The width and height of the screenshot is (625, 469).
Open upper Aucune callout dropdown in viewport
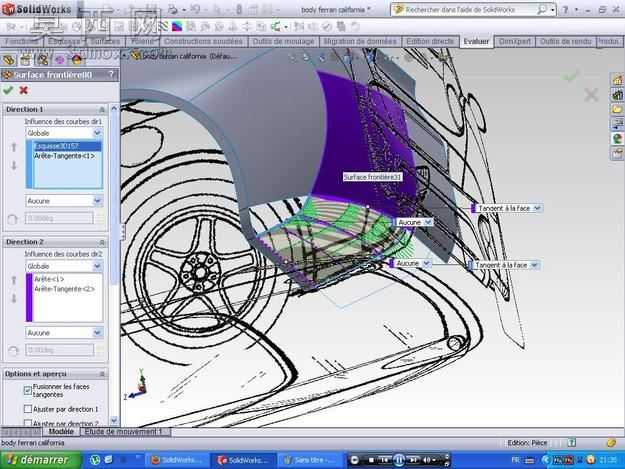(428, 222)
